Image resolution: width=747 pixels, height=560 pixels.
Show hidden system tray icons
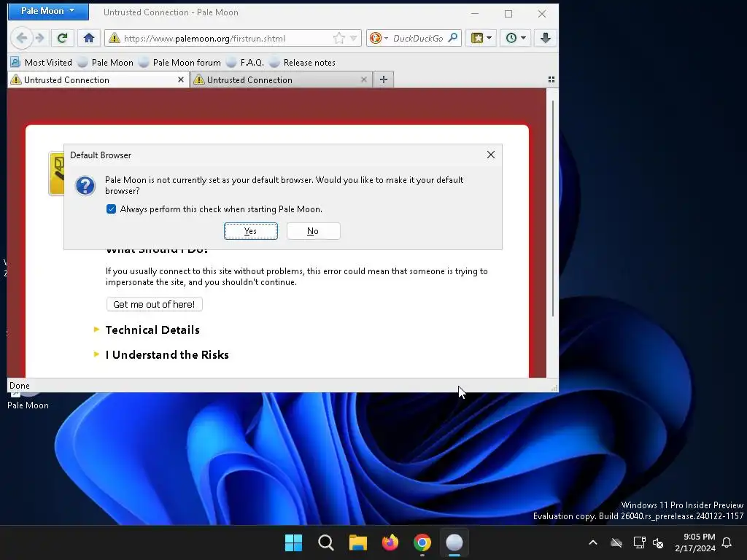point(592,542)
